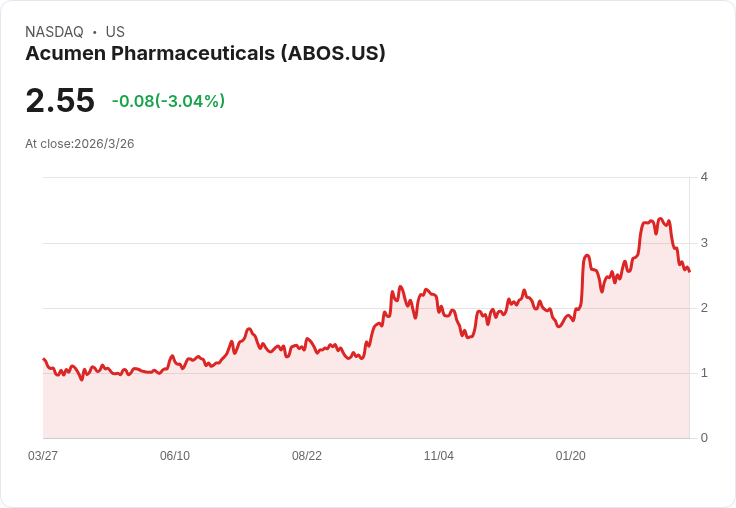Click the 2 y-axis value label
736x508 pixels.
point(704,308)
